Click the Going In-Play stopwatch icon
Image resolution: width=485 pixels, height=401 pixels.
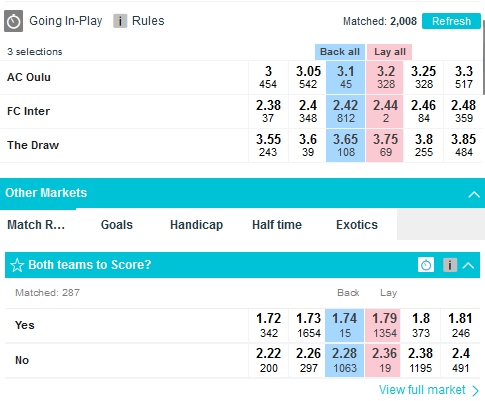point(13,21)
